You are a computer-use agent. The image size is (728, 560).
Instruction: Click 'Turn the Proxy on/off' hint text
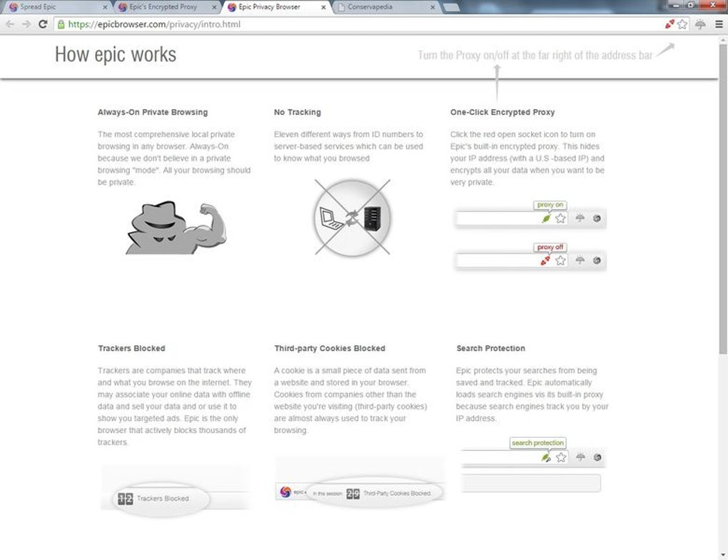535,55
